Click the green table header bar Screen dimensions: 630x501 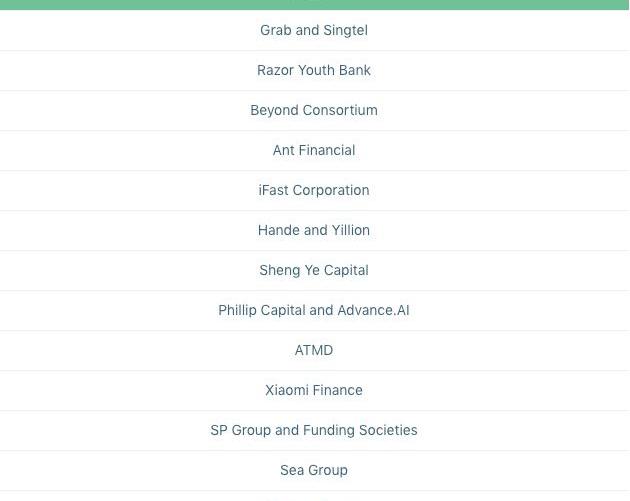coord(314,4)
